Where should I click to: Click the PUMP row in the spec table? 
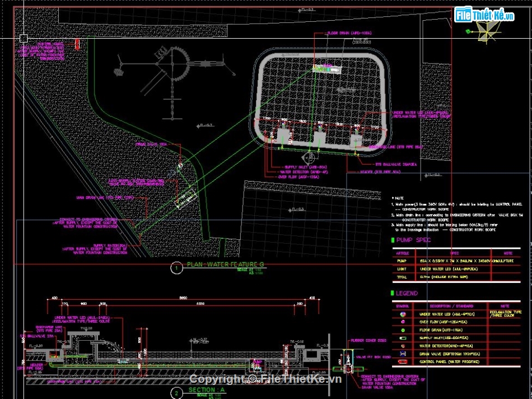[x=456, y=261]
